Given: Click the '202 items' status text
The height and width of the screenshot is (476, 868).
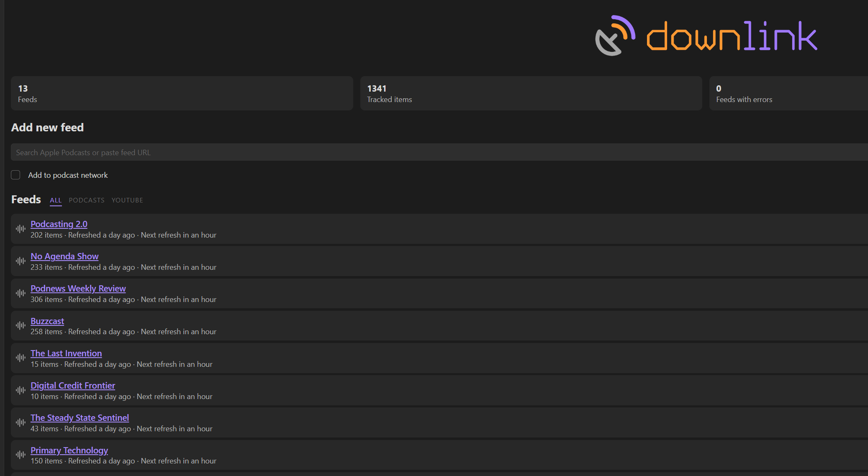Looking at the screenshot, I should point(46,235).
